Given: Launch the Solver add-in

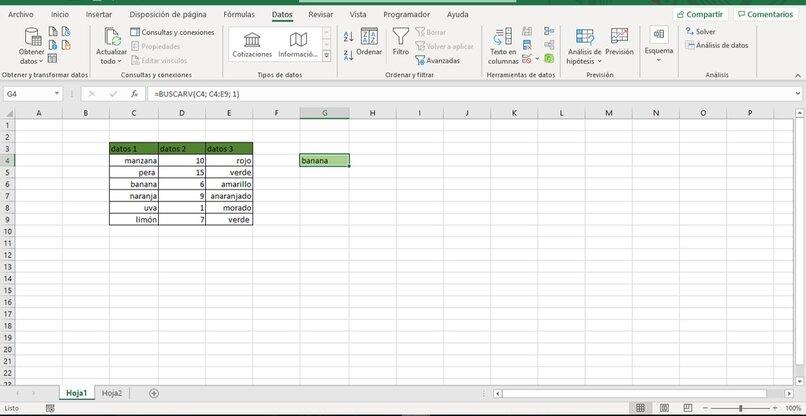Looking at the screenshot, I should point(700,31).
